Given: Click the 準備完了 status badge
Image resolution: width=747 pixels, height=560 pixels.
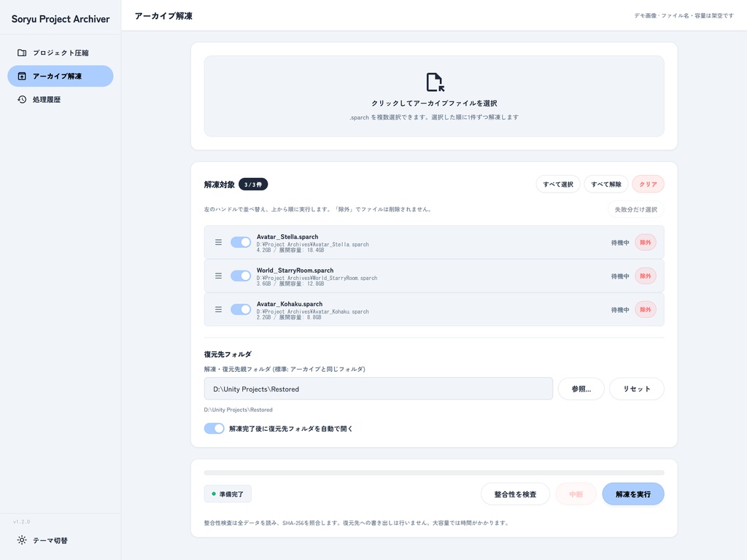Looking at the screenshot, I should pos(228,494).
